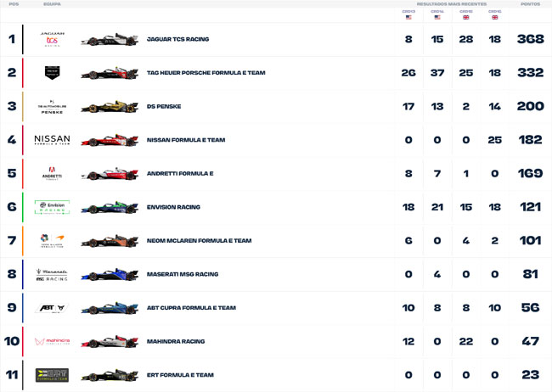Click the TAG Heuer Porsche car image
The height and width of the screenshot is (392, 552).
pyautogui.click(x=110, y=73)
